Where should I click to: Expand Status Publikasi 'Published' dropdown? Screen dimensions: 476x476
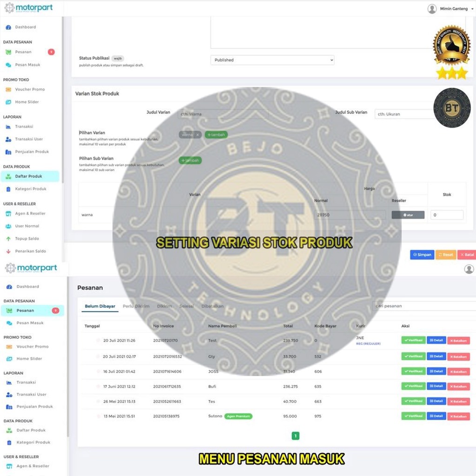click(272, 60)
